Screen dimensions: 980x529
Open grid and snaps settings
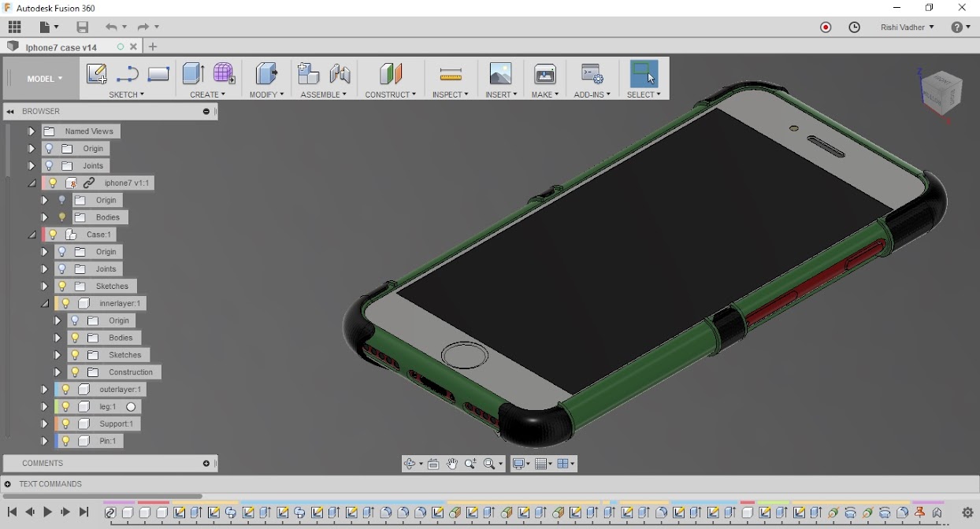(x=544, y=464)
